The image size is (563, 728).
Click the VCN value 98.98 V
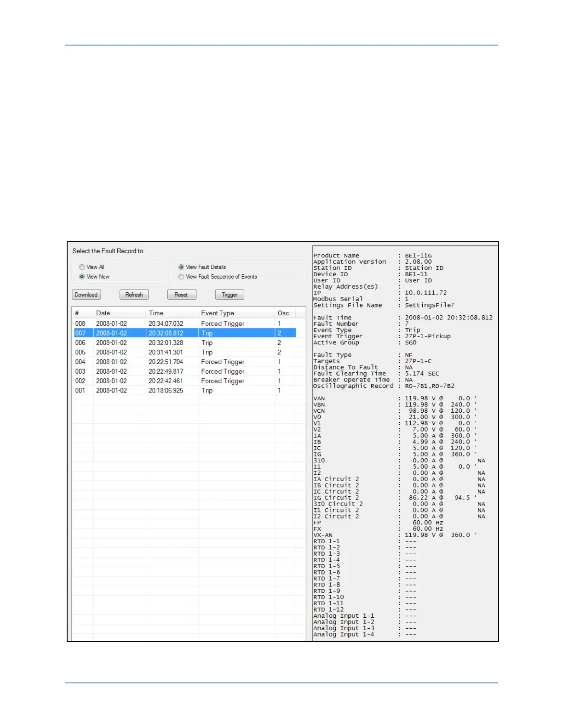click(x=422, y=411)
